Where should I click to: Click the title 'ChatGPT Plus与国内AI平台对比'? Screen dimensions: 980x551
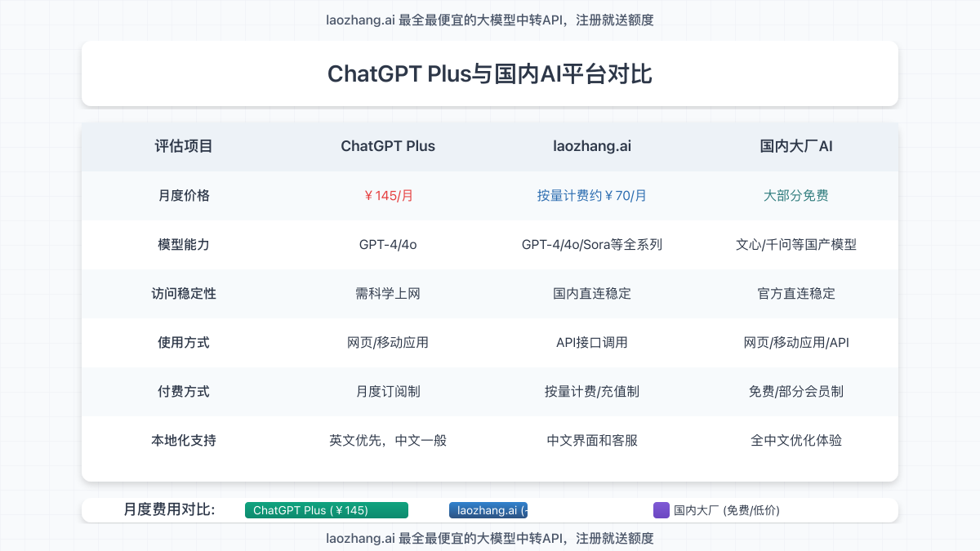point(490,73)
